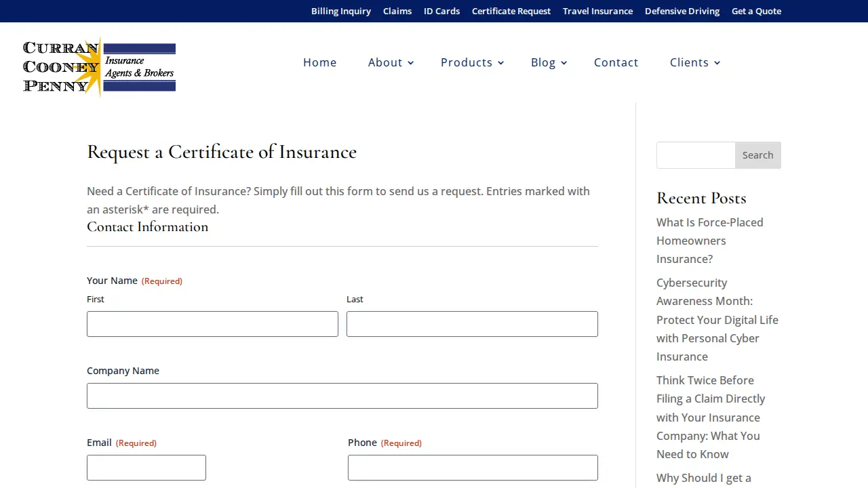
Task: Click the Recent Posts heading
Action: click(701, 198)
